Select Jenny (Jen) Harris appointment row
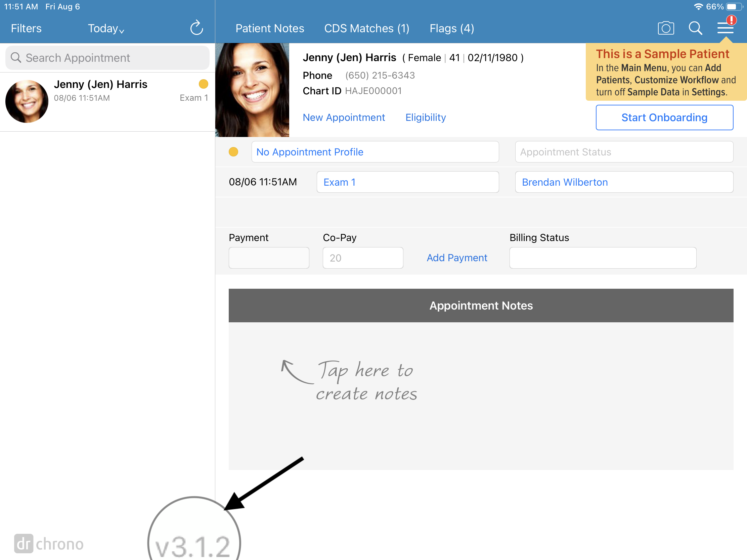The height and width of the screenshot is (560, 747). click(x=107, y=102)
